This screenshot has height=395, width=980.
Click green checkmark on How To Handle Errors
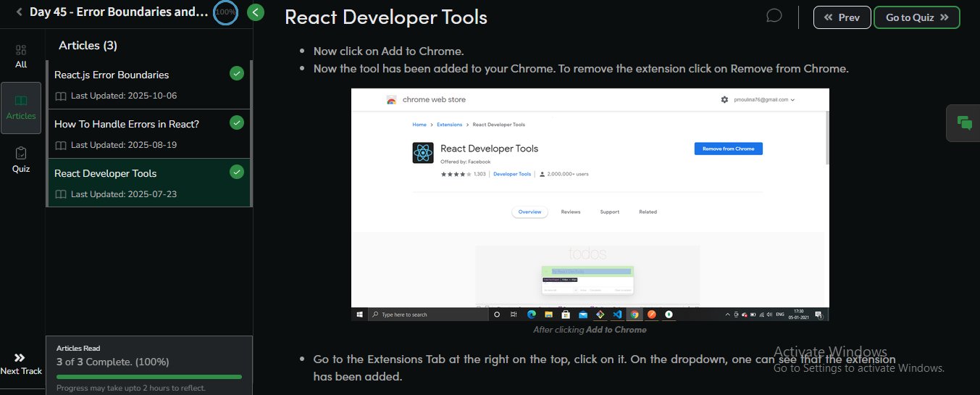click(x=236, y=122)
